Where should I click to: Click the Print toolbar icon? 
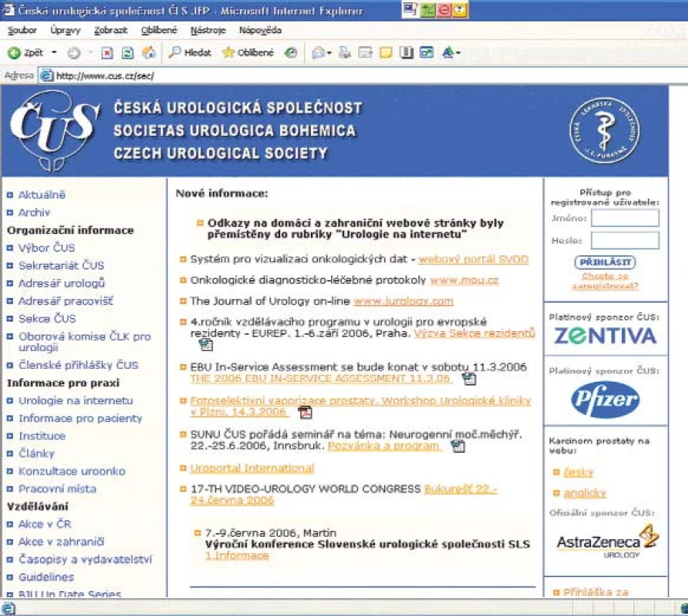click(345, 52)
